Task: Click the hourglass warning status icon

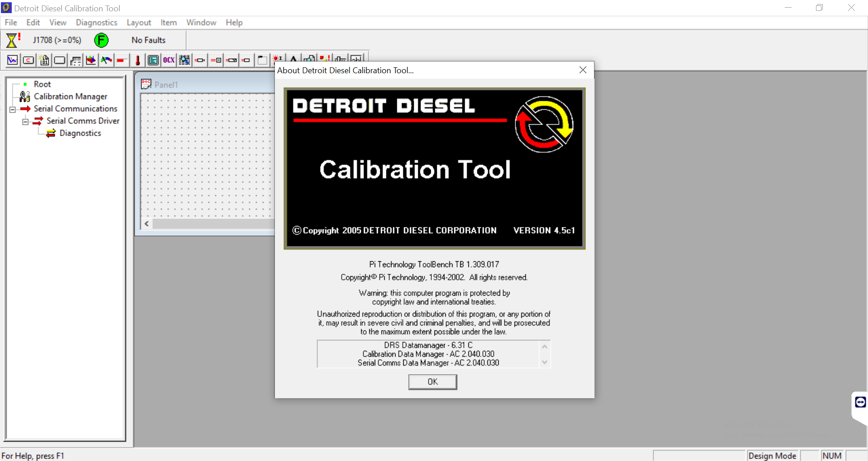Action: click(x=13, y=40)
